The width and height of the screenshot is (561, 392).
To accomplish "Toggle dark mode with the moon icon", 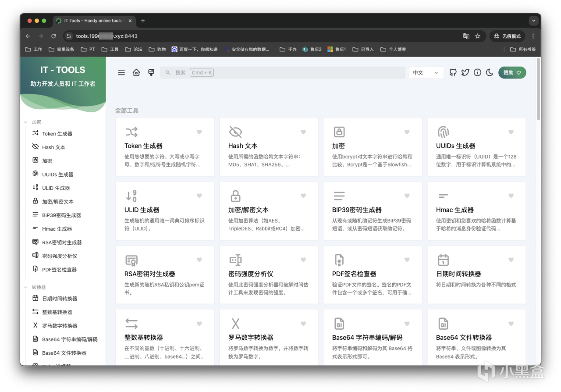I will tap(490, 73).
